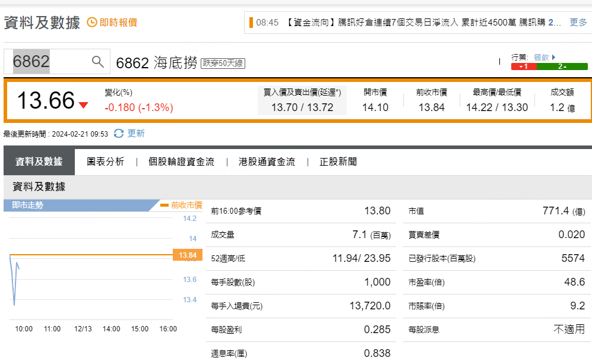Open the 即時報價 real-time quote link
The image size is (592, 364).
click(x=118, y=23)
